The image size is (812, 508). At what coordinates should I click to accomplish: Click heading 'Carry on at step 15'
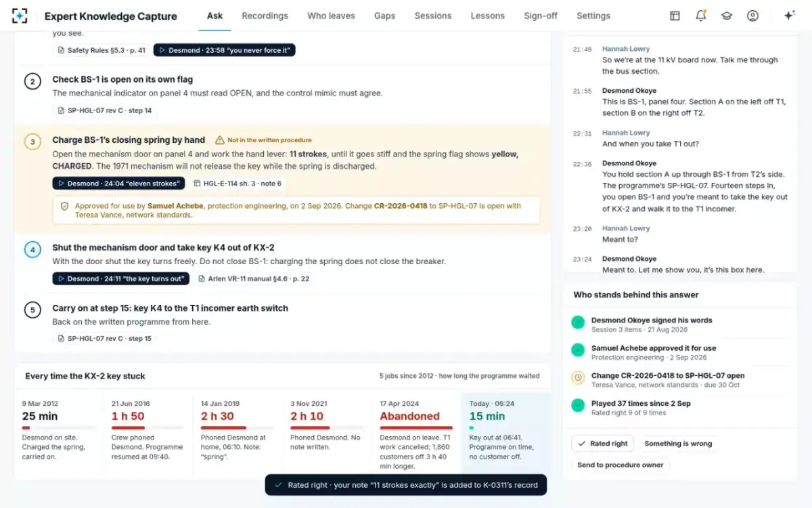click(x=171, y=308)
